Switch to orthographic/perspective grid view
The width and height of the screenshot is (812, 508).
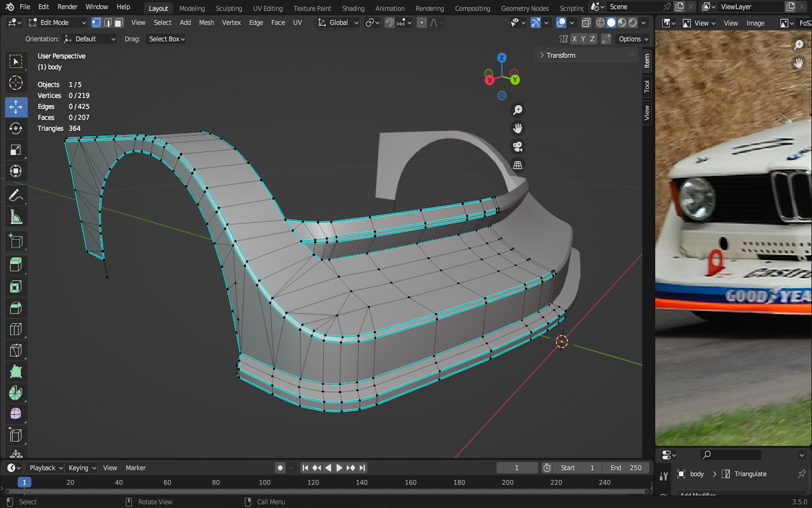[x=517, y=165]
